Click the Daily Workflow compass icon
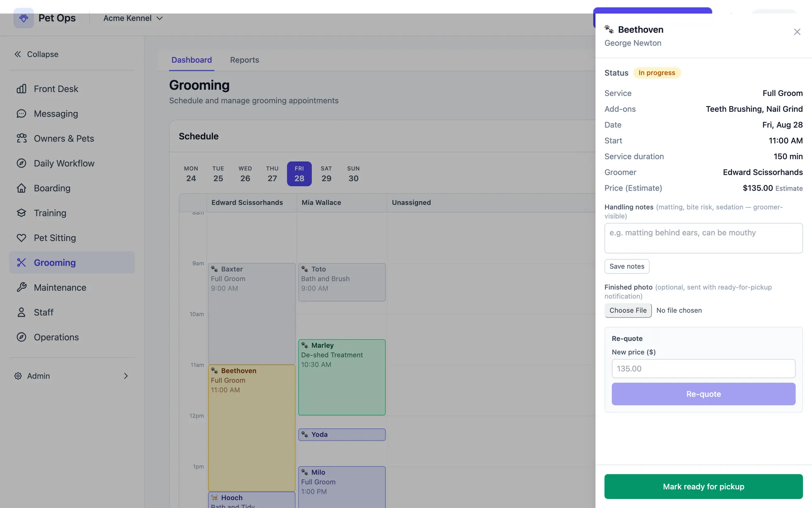Image resolution: width=812 pixels, height=508 pixels. tap(22, 163)
